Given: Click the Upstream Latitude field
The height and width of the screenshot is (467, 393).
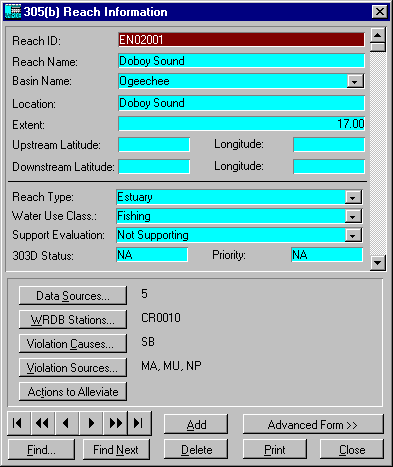Looking at the screenshot, I should click(x=154, y=145).
